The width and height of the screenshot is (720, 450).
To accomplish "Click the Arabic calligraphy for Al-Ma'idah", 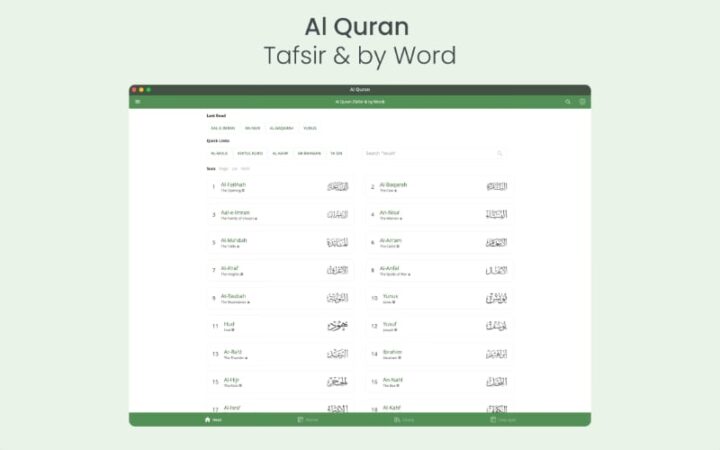I will pyautogui.click(x=338, y=242).
